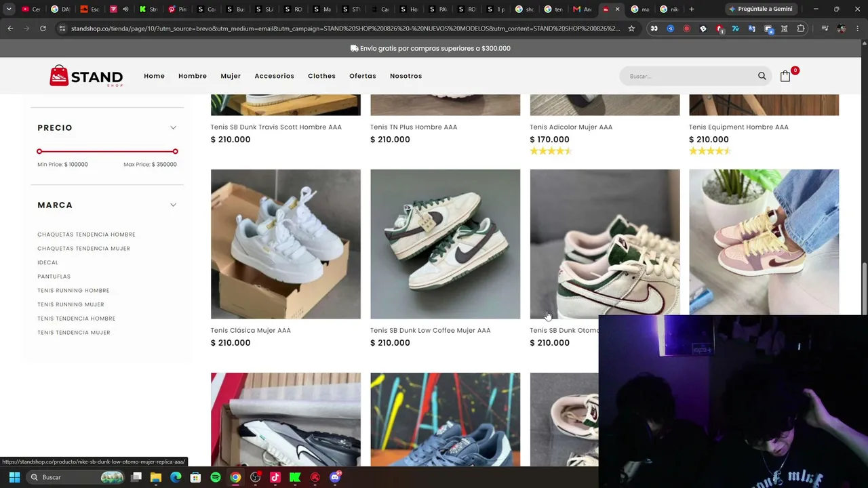Collapse the PRECIO filter section
868x488 pixels.
[x=173, y=127]
